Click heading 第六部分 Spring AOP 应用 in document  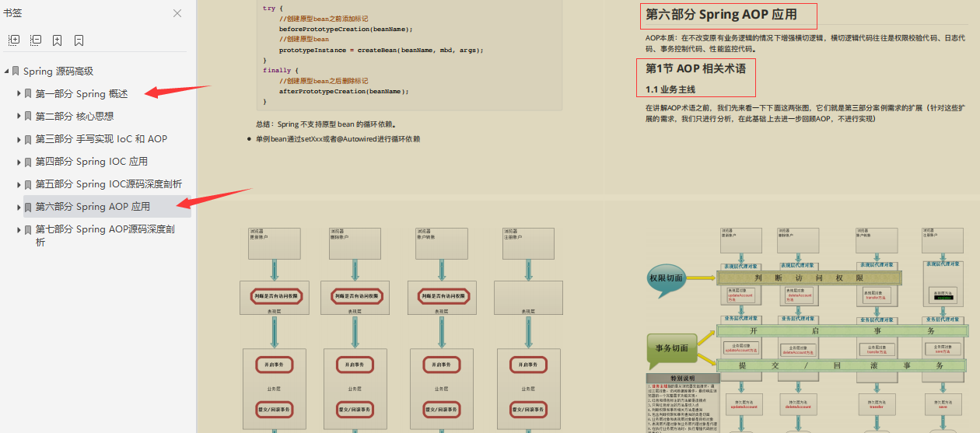(721, 15)
